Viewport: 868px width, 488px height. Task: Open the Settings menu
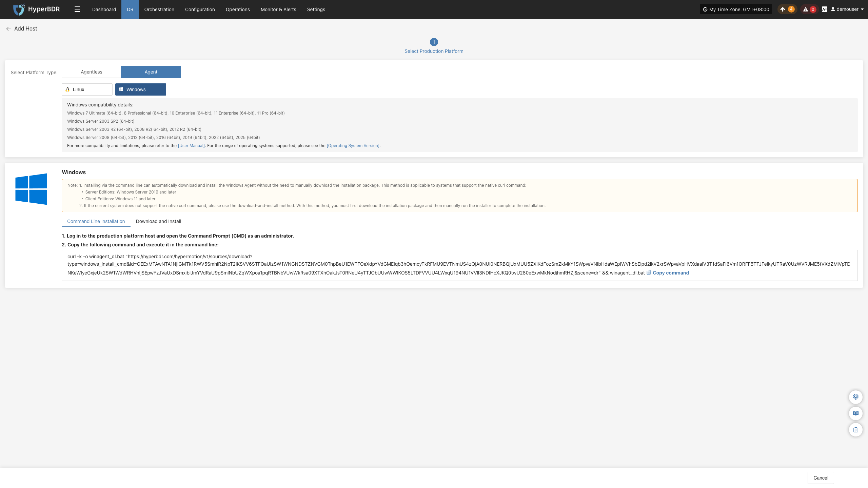pos(316,9)
